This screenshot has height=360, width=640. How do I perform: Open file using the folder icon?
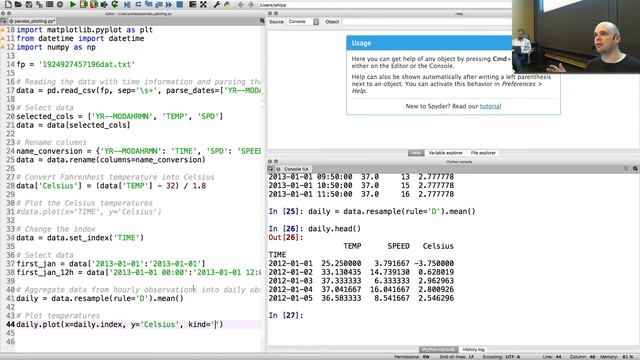coord(18,4)
